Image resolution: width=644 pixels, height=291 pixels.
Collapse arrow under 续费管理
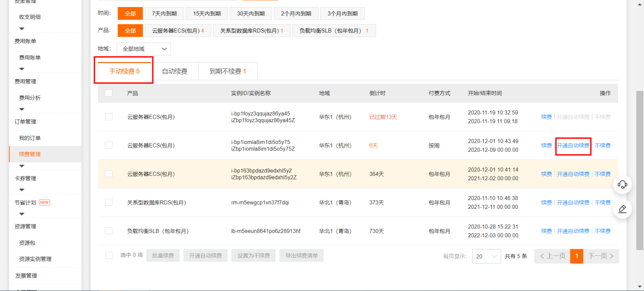22,166
